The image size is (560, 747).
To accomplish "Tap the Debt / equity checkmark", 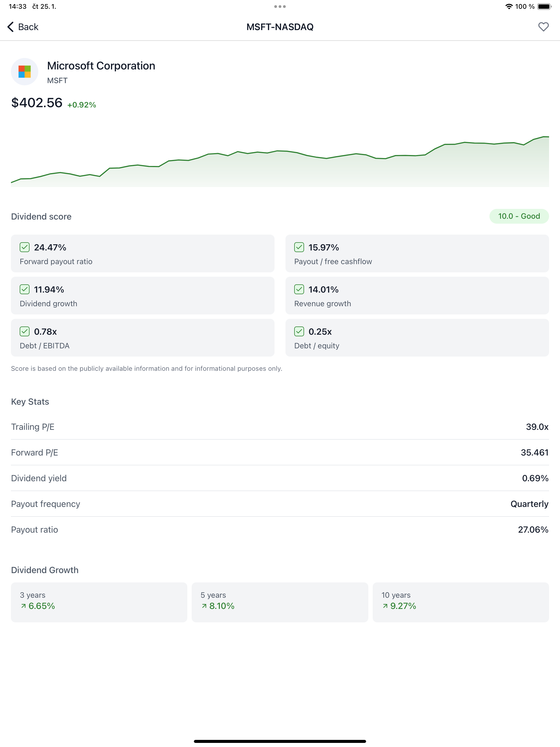I will (299, 331).
